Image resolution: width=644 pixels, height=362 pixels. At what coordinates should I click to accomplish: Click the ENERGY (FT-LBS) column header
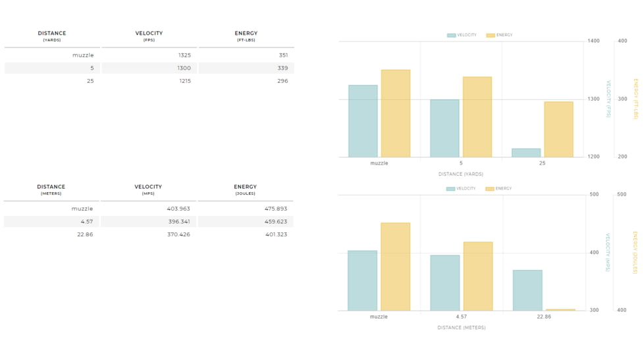tap(246, 36)
